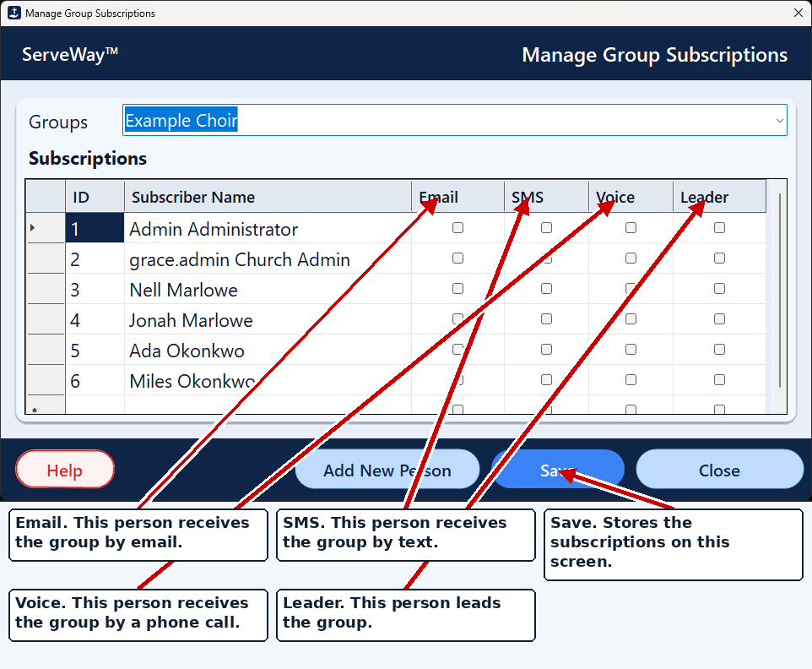
Task: Click ID cell 3
Action: click(x=95, y=289)
